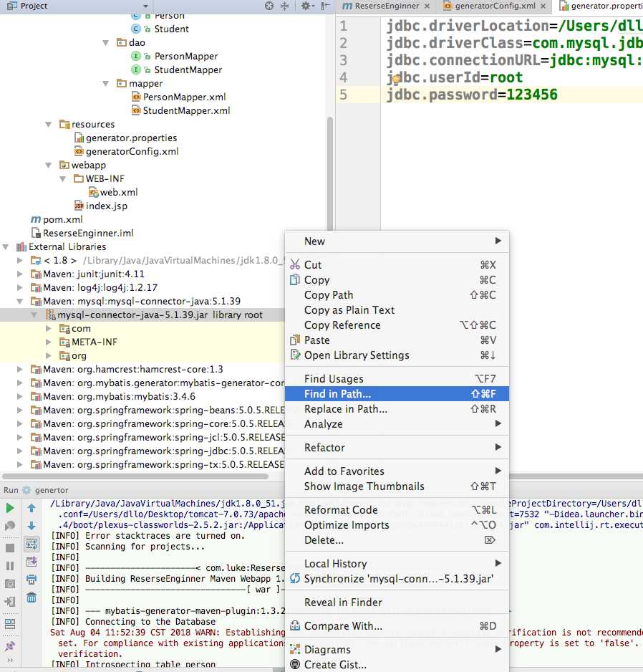Expand the spring-jdbc library node

(20, 451)
